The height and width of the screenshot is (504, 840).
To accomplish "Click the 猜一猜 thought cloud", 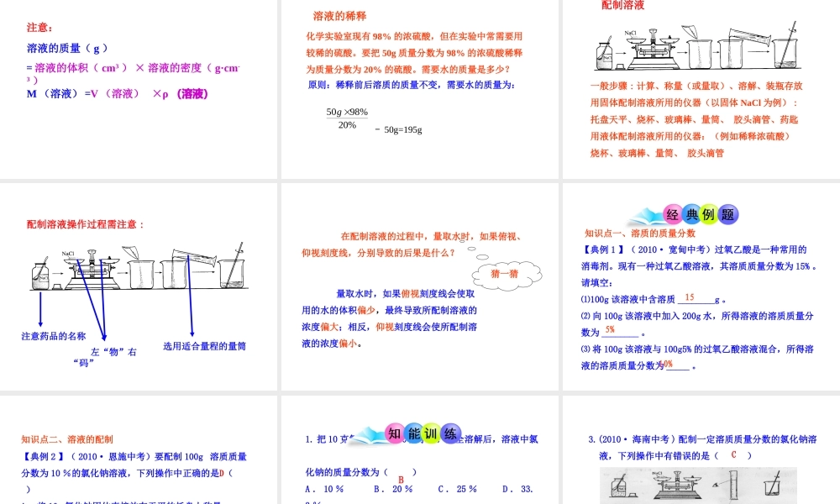I will (x=507, y=275).
